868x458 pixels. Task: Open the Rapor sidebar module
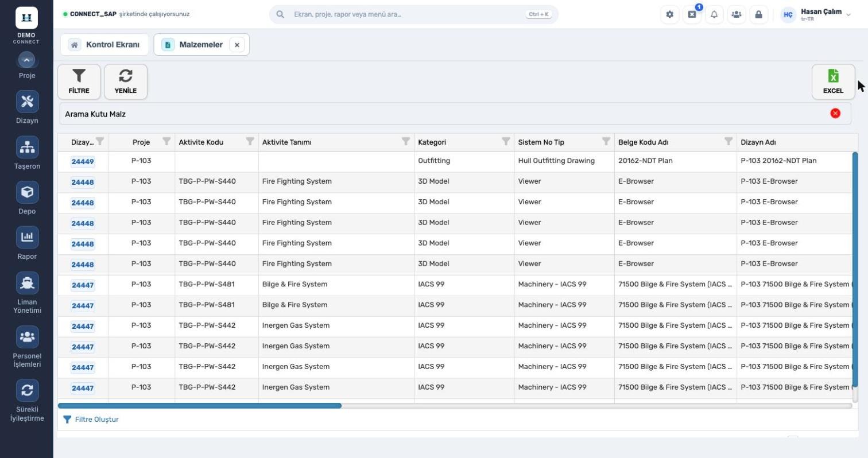click(27, 243)
